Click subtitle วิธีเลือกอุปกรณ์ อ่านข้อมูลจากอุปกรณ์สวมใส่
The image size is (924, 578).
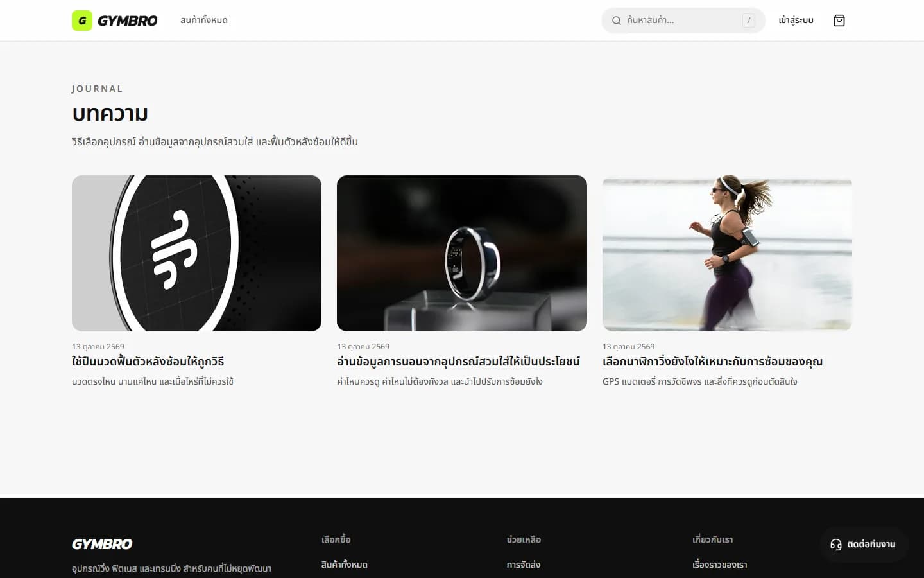point(215,141)
